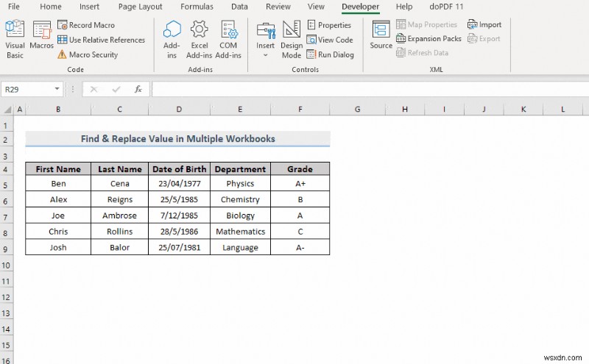The height and width of the screenshot is (364, 589).
Task: Toggle Design Mode
Action: pos(292,40)
